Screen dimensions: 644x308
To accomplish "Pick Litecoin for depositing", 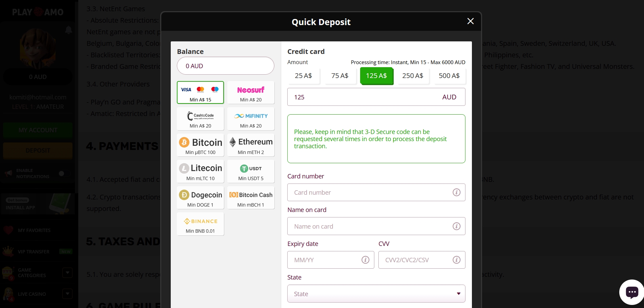I will tap(200, 171).
